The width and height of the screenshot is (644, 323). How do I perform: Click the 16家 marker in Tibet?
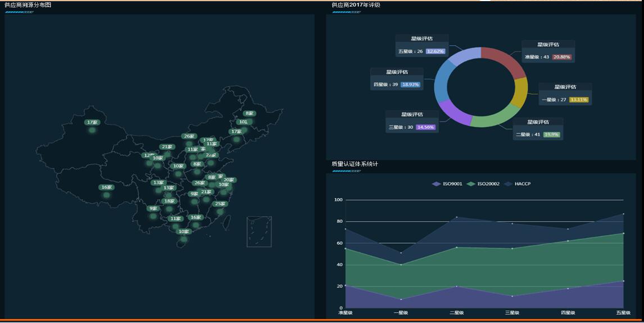(x=106, y=187)
